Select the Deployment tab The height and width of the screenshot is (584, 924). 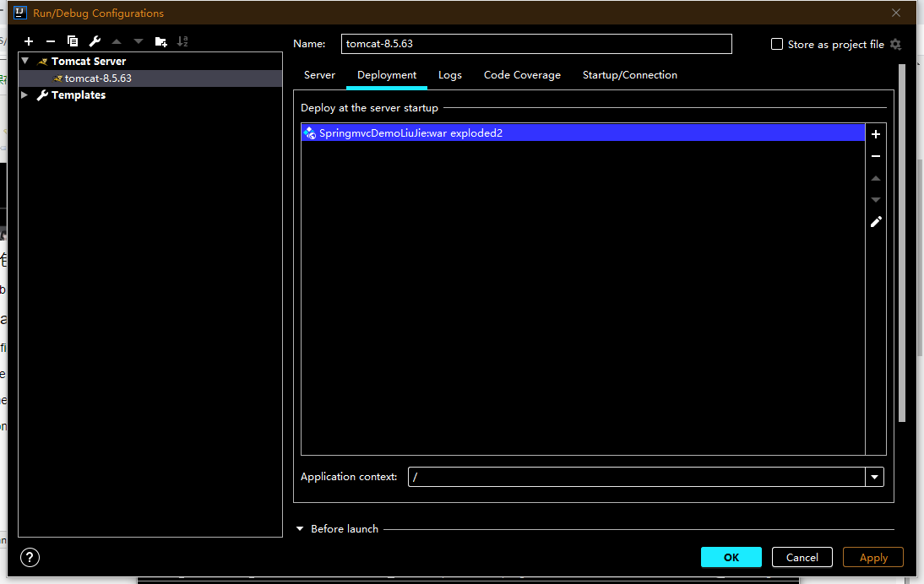click(387, 75)
